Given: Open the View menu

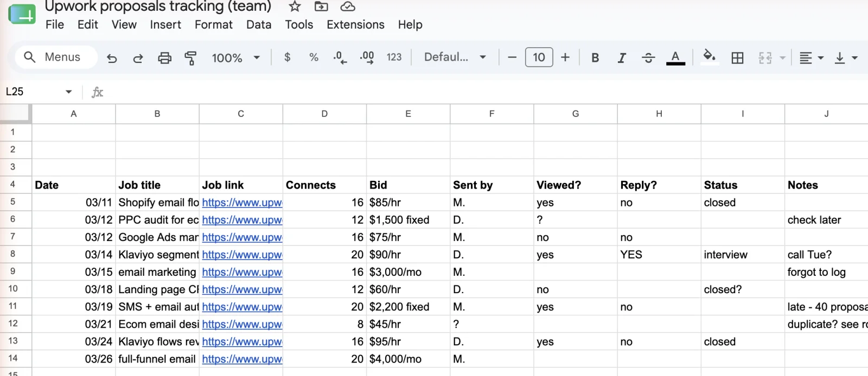Looking at the screenshot, I should tap(124, 25).
